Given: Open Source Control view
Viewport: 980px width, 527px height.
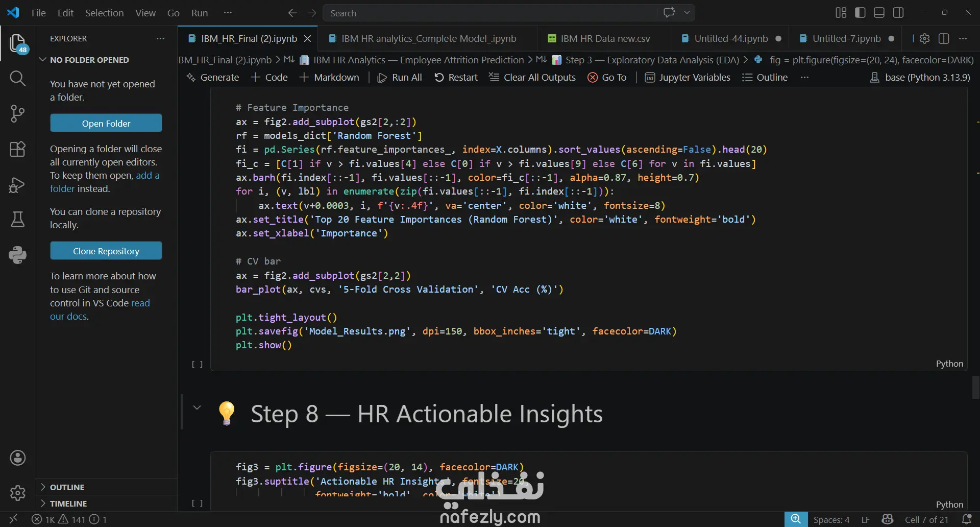Looking at the screenshot, I should (x=18, y=113).
